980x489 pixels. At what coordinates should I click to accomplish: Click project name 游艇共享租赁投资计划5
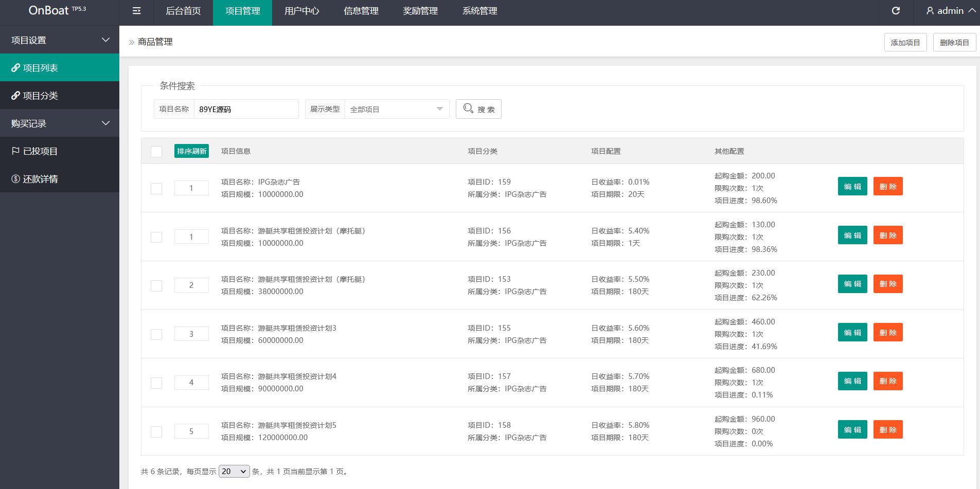pyautogui.click(x=297, y=425)
